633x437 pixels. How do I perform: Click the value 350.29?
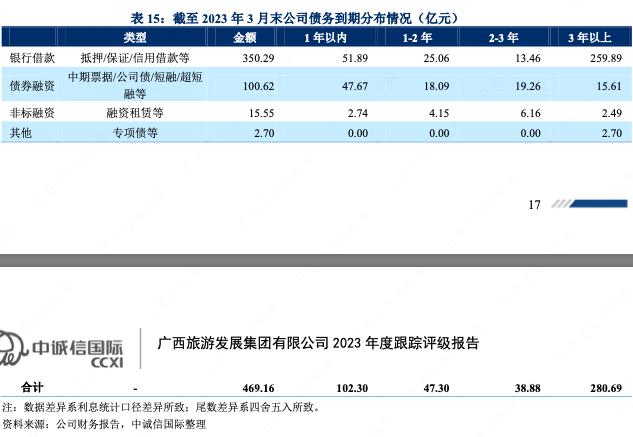point(258,58)
